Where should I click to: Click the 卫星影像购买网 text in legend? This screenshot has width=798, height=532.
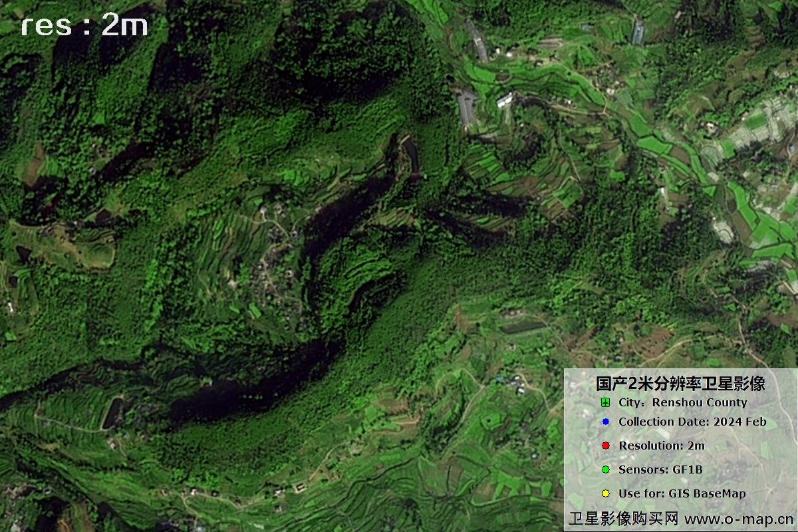point(623,519)
